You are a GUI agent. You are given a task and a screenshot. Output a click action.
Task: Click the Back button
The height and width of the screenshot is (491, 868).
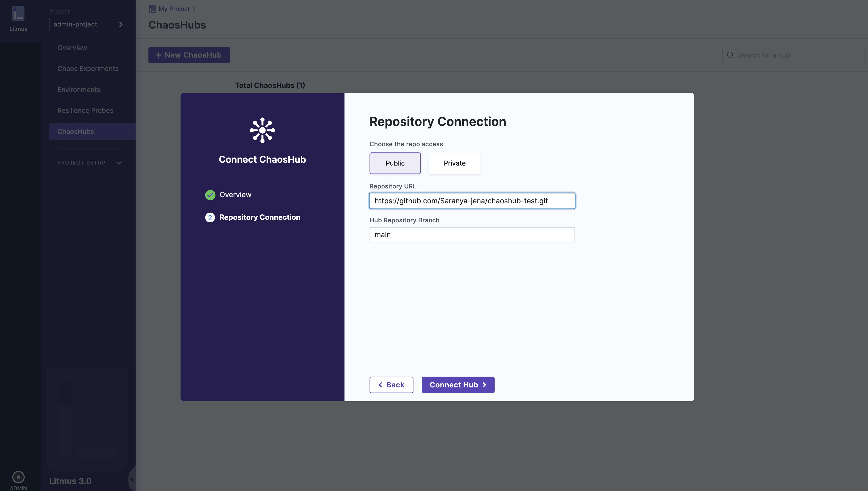pyautogui.click(x=391, y=385)
